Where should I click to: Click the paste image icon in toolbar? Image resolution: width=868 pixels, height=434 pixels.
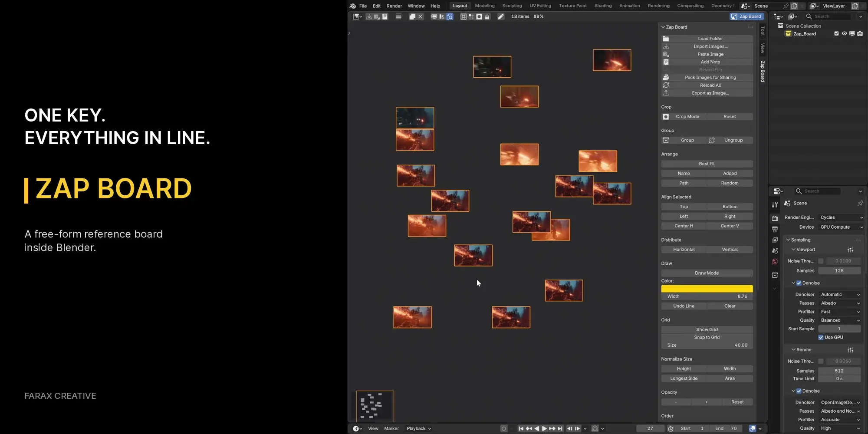[x=377, y=16]
